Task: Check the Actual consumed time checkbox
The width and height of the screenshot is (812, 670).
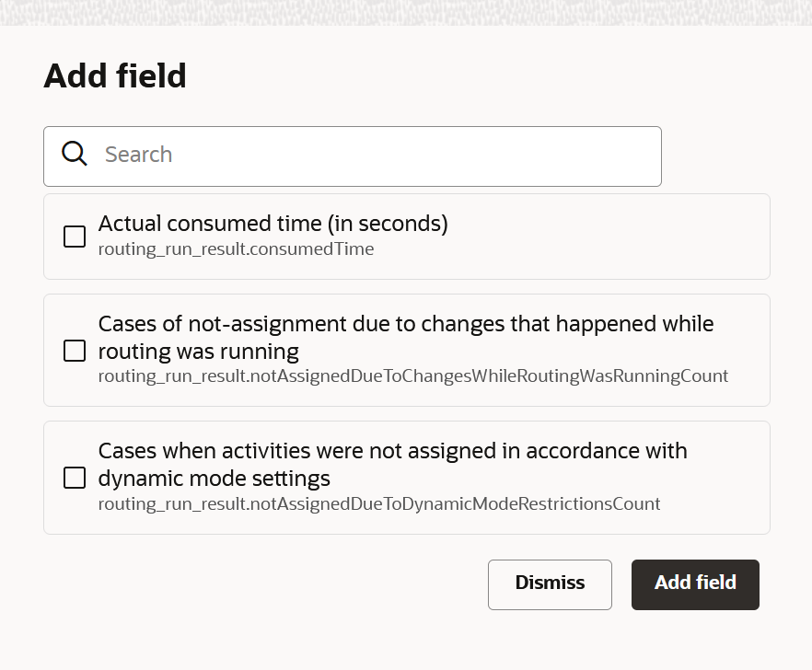Action: point(75,237)
